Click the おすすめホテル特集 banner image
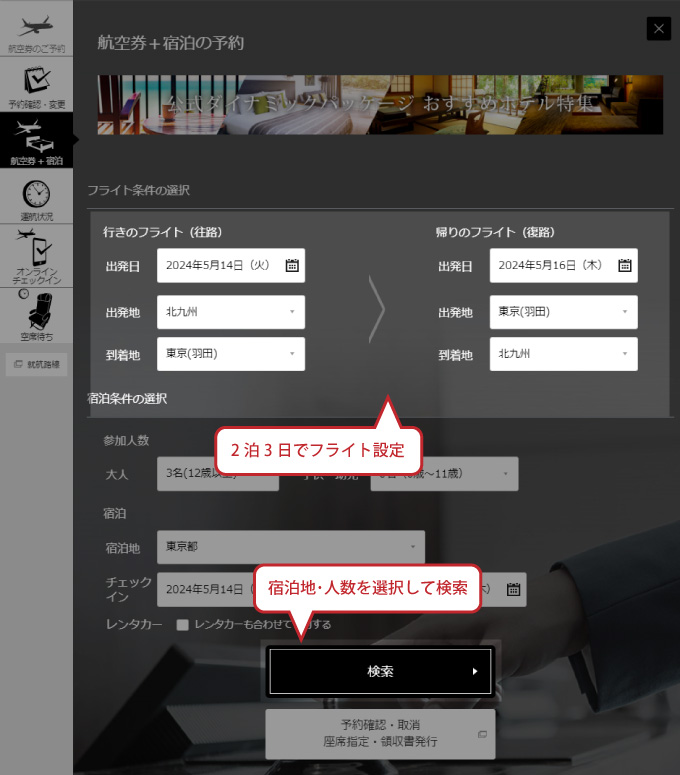 380,104
